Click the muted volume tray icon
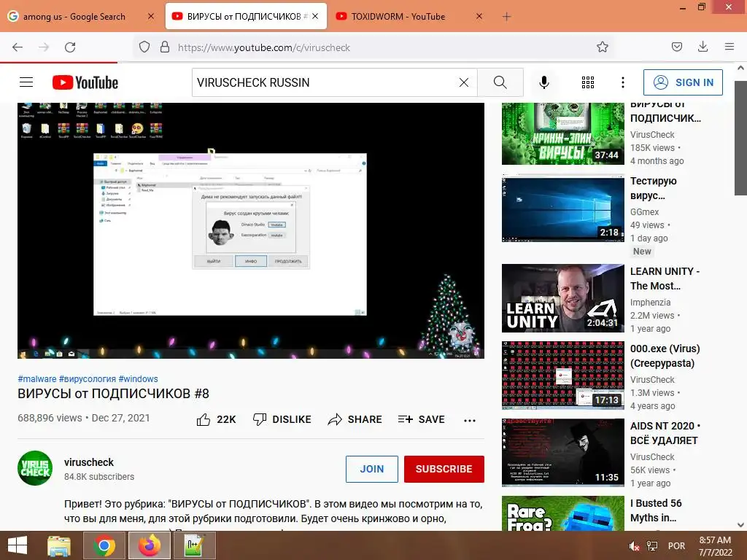 tap(634, 546)
